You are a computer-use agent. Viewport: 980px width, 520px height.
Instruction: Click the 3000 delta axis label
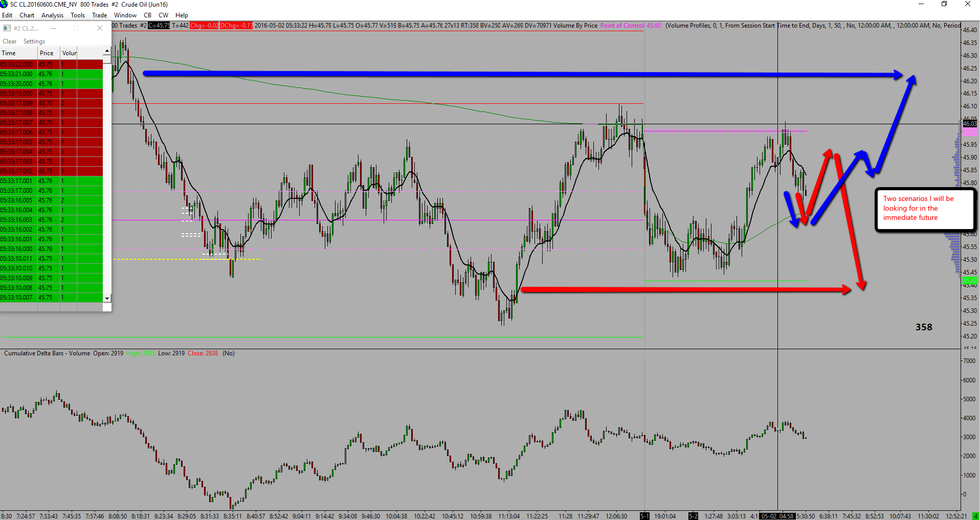[969, 437]
